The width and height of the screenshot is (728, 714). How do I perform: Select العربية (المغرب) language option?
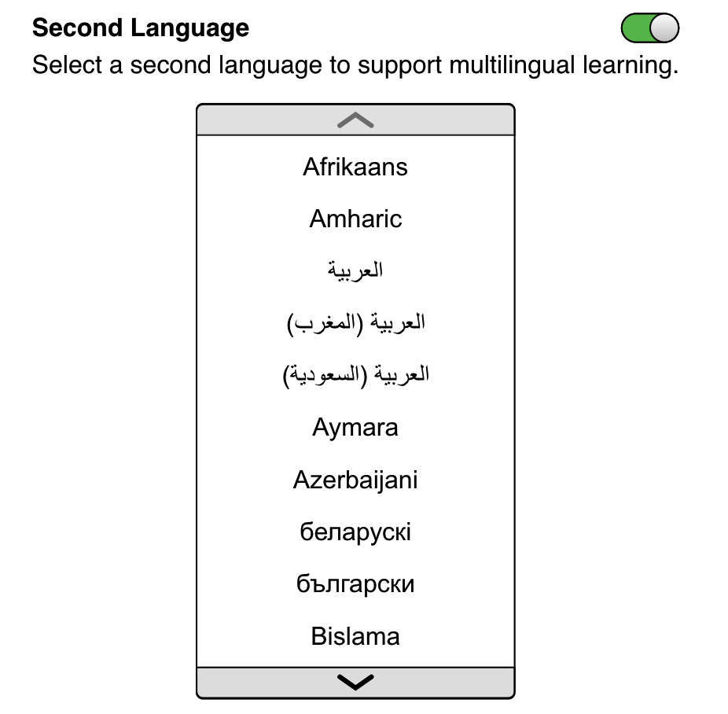point(355,322)
